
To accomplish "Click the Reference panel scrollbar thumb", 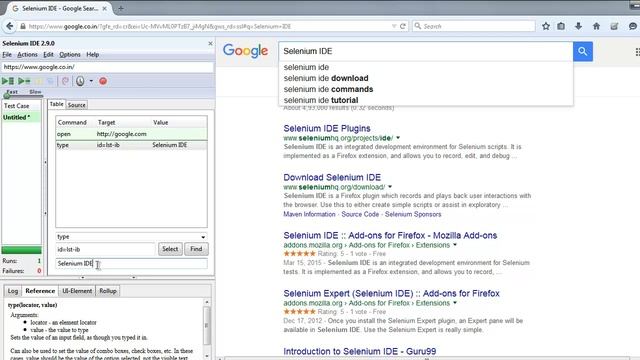I will point(207,325).
